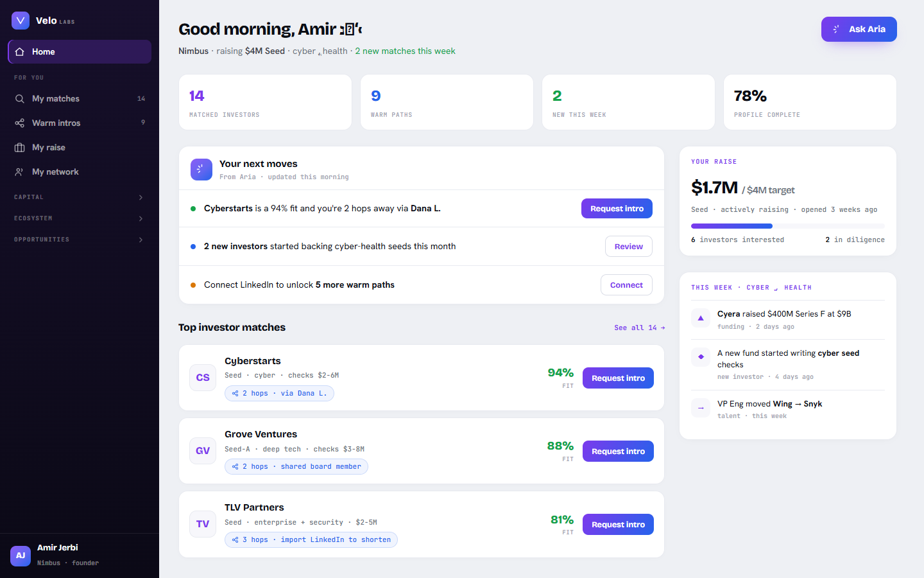Click the My raise briefcase icon
The height and width of the screenshot is (578, 924).
20,148
